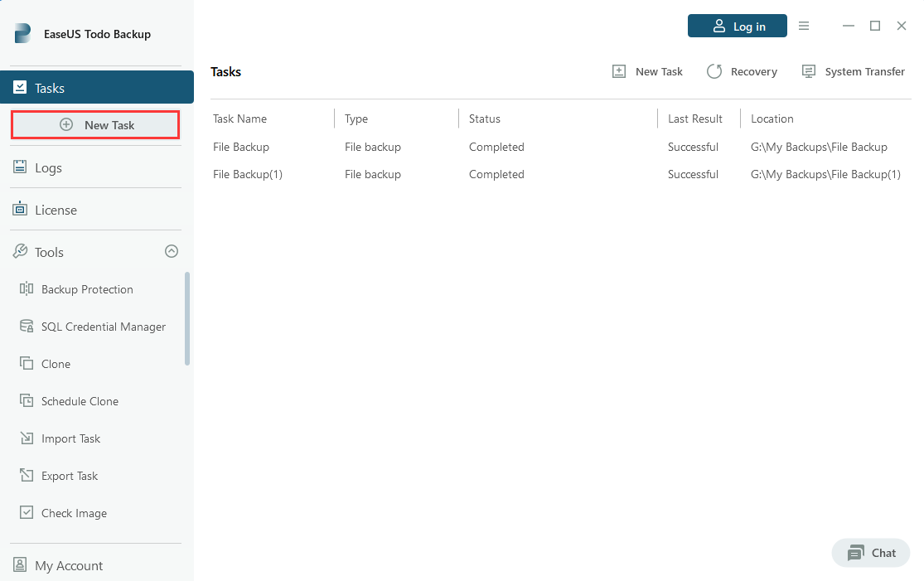Click the System Transfer monitor icon
Image resolution: width=924 pixels, height=581 pixels.
coord(809,71)
